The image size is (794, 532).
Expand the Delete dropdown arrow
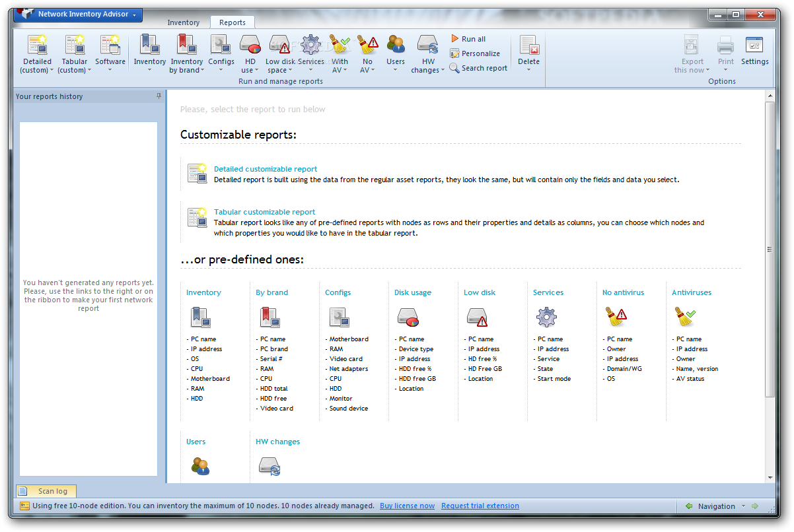point(528,70)
